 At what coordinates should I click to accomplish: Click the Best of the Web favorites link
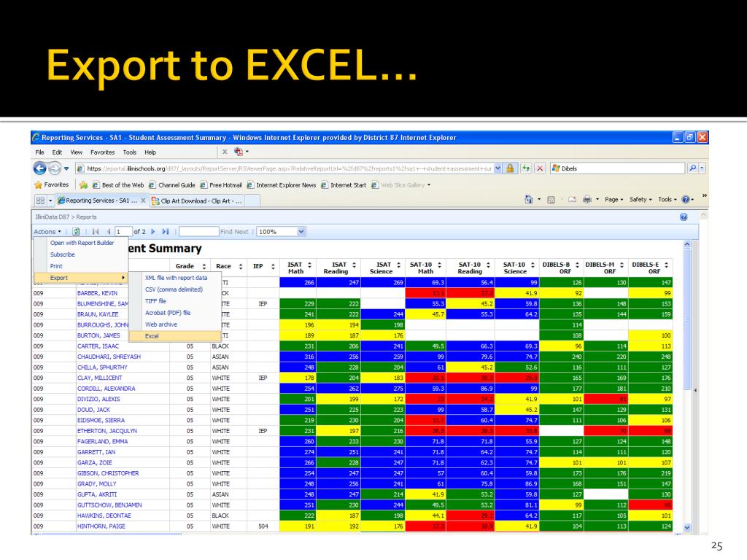117,184
